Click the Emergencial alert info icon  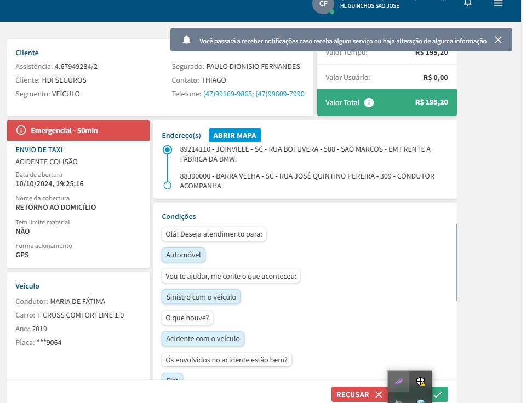coord(21,130)
